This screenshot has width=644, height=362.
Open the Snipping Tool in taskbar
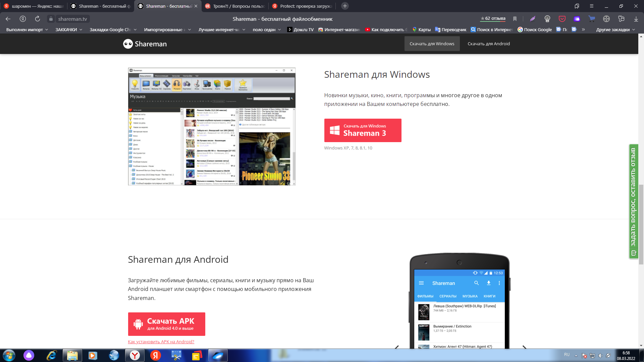pyautogui.click(x=176, y=355)
